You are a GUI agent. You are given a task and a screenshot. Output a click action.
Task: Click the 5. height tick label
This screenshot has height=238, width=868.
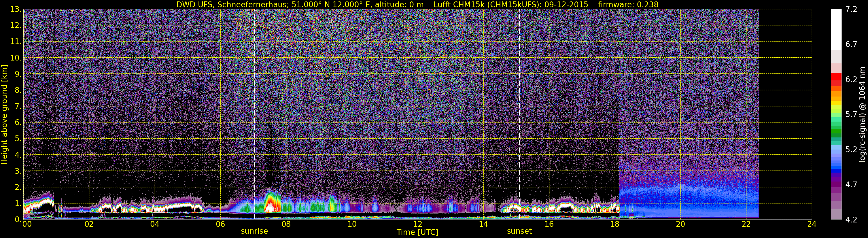coord(18,139)
